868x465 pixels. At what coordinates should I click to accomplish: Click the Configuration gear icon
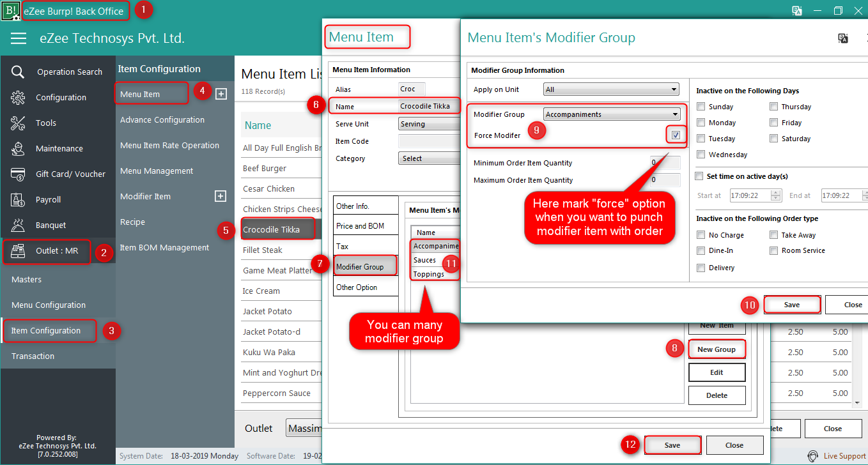click(x=18, y=97)
